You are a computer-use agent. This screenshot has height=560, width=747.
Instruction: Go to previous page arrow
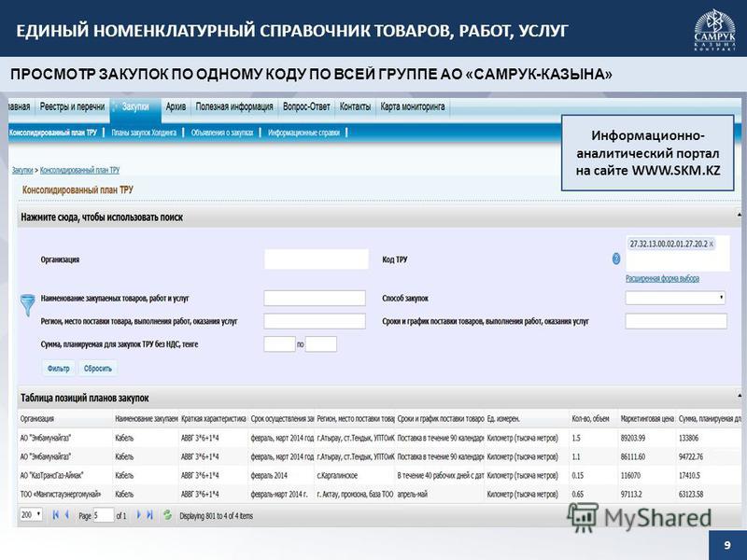[x=66, y=515]
